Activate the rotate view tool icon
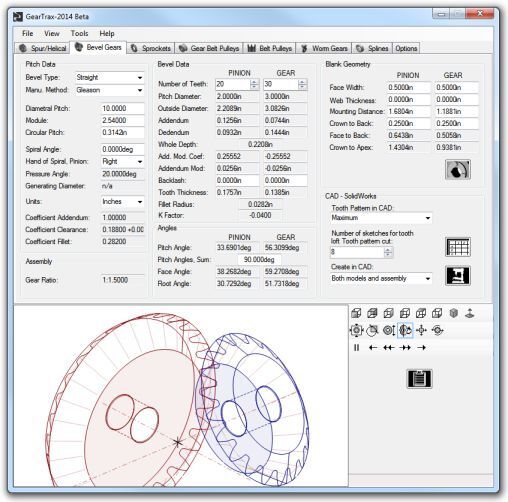 point(405,330)
